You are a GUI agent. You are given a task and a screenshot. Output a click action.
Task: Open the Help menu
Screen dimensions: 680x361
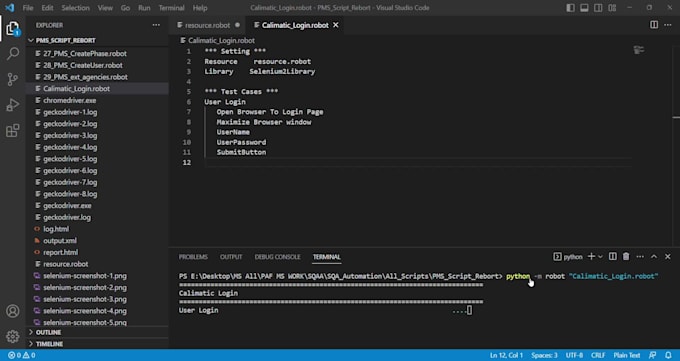200,8
